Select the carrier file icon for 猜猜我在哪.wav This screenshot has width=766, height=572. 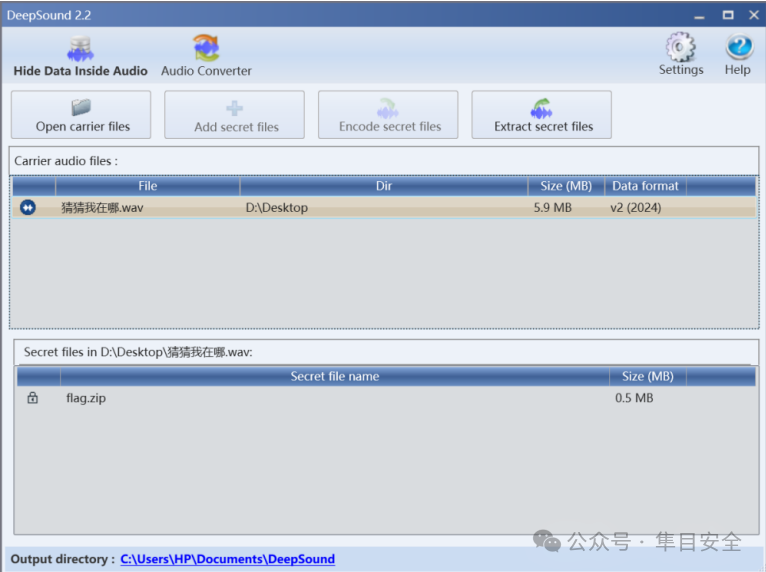tap(28, 208)
